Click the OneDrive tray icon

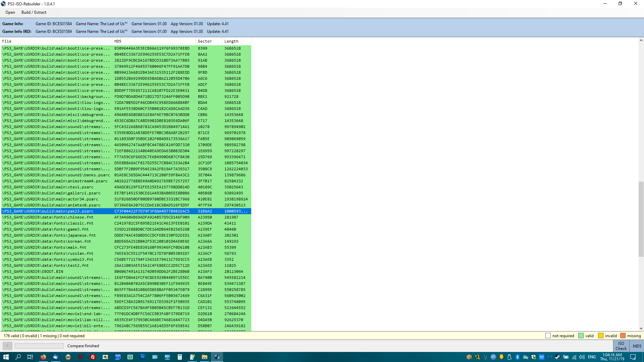click(526, 357)
